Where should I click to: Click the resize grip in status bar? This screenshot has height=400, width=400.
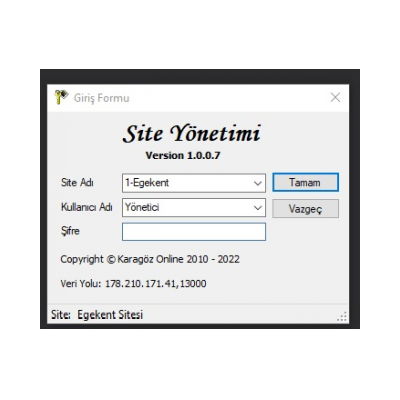click(342, 316)
